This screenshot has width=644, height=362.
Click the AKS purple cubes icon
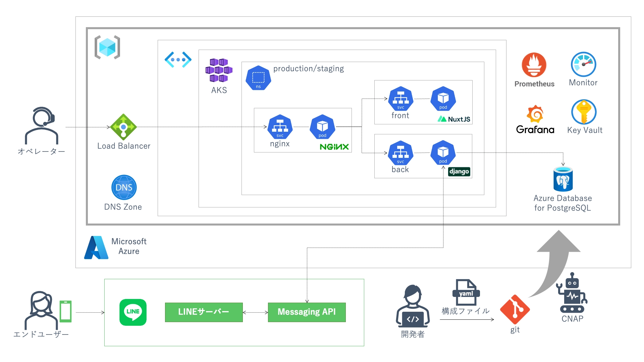tap(219, 70)
